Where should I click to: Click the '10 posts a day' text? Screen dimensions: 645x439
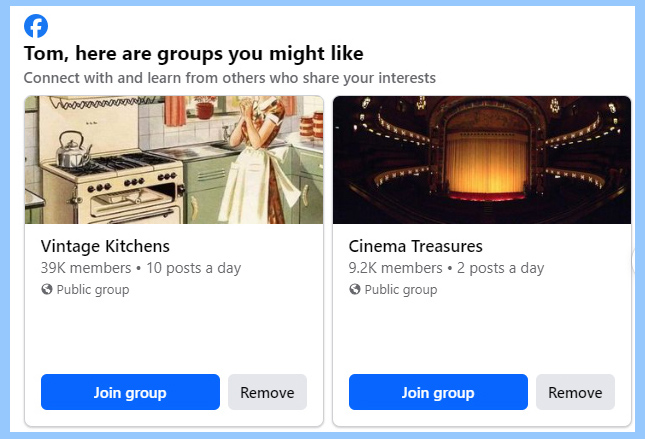click(193, 268)
